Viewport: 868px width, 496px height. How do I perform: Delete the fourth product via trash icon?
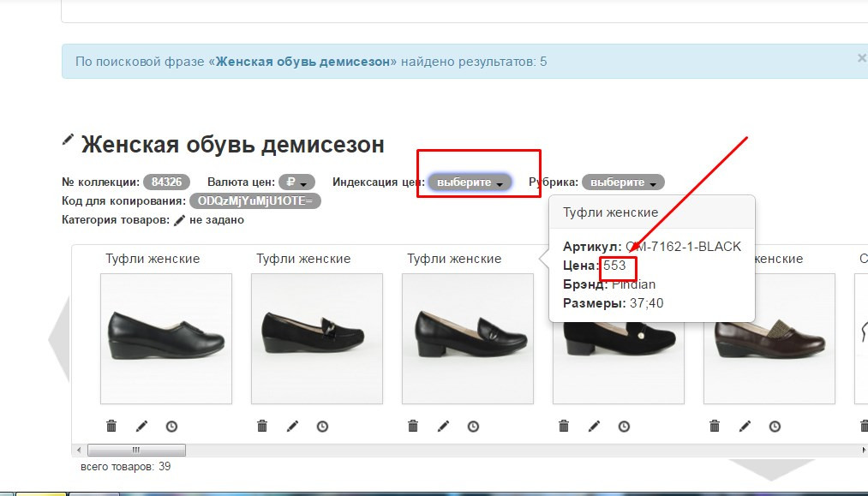tap(564, 426)
